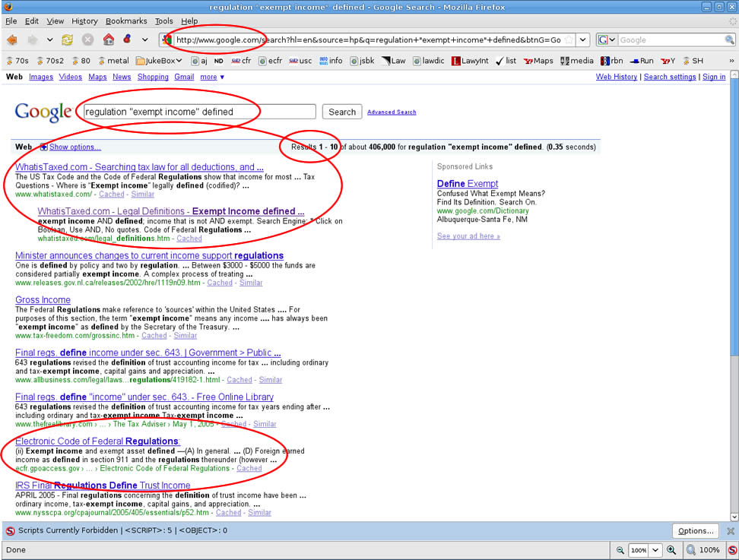Open the Bookmarks menu

coord(126,21)
